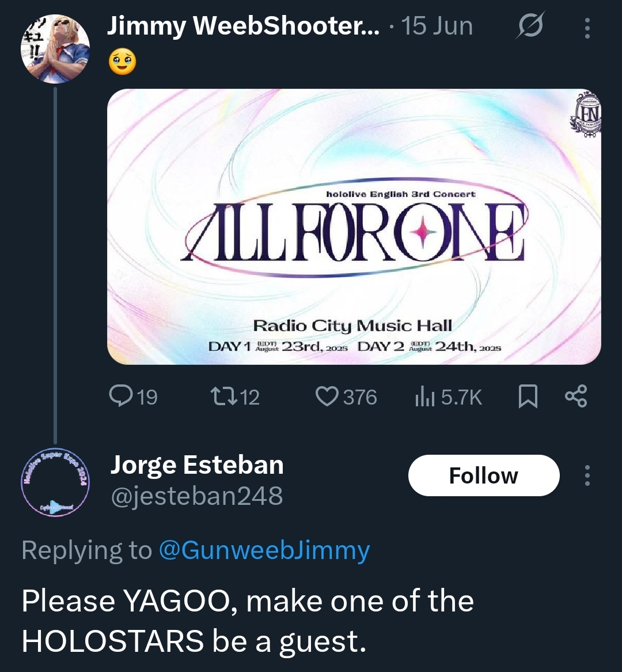Open the ALL FOR ONE concert image
The image size is (622, 672).
(354, 226)
